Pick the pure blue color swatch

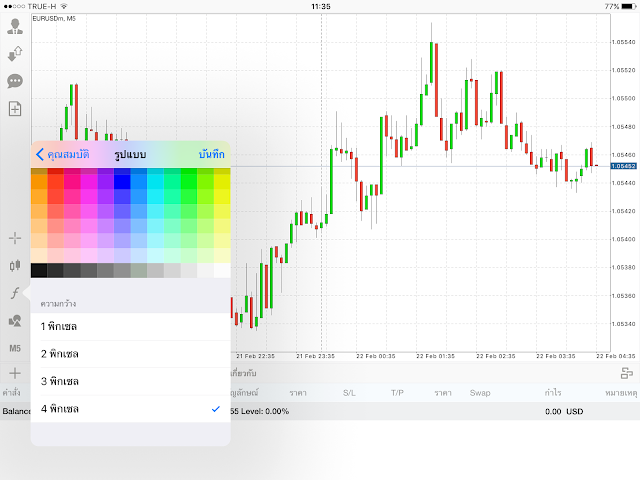click(122, 182)
